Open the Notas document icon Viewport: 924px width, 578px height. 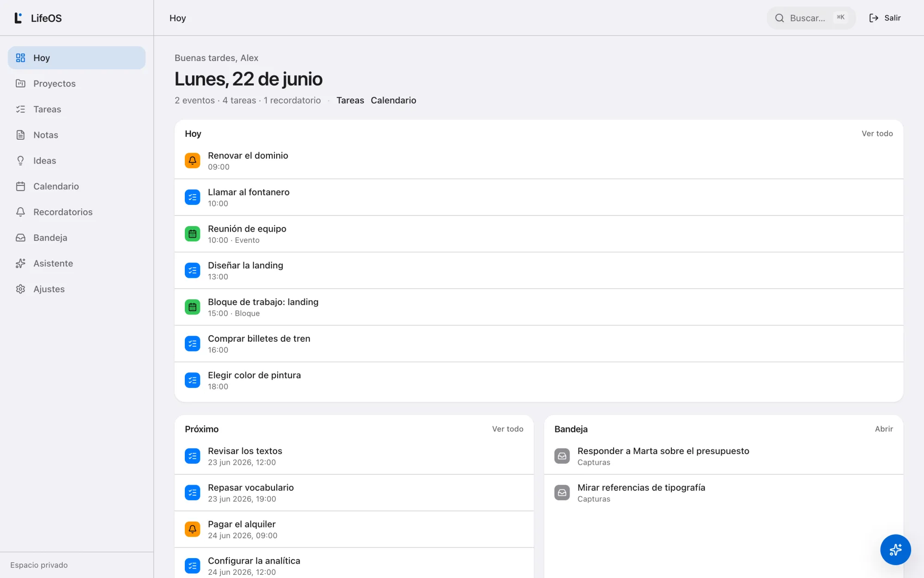pos(20,135)
